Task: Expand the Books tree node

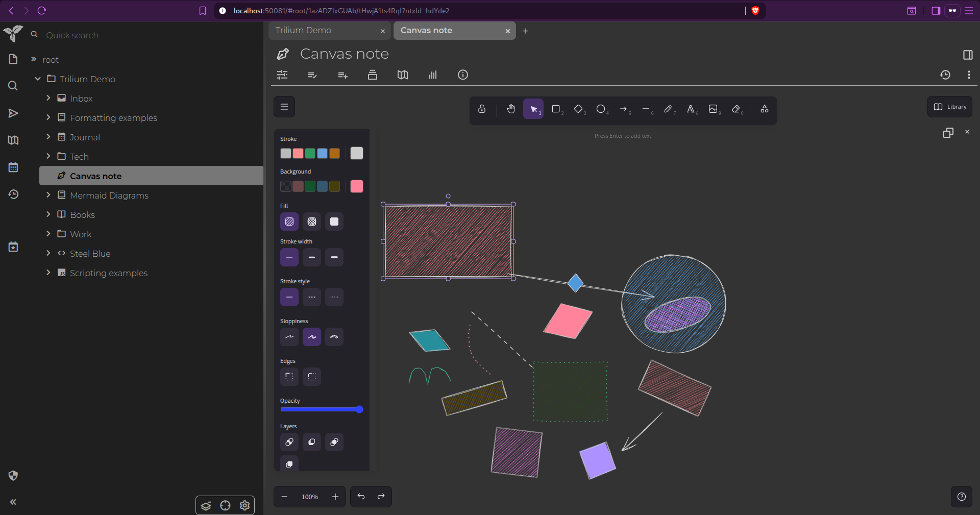Action: [x=48, y=214]
